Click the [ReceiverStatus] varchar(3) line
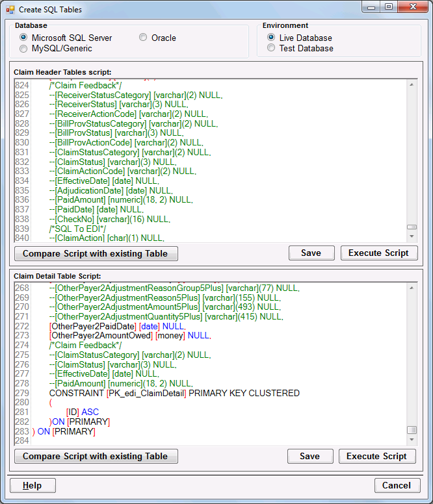 coord(119,105)
